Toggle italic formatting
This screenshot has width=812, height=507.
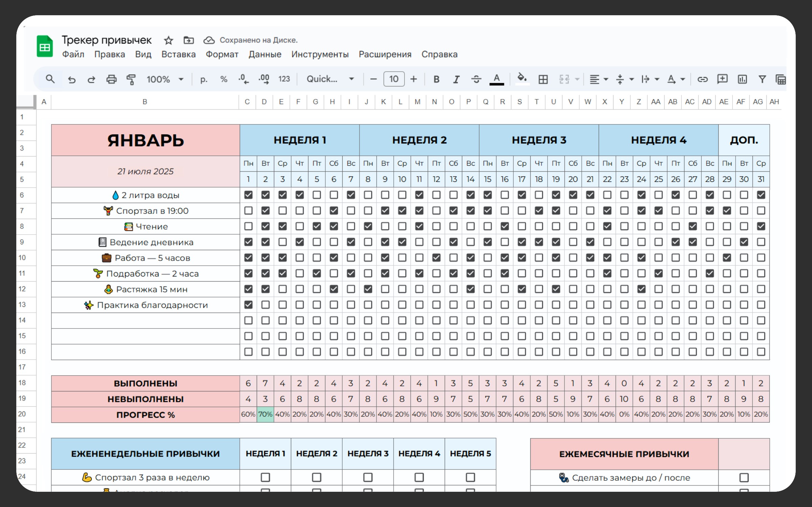coord(456,79)
